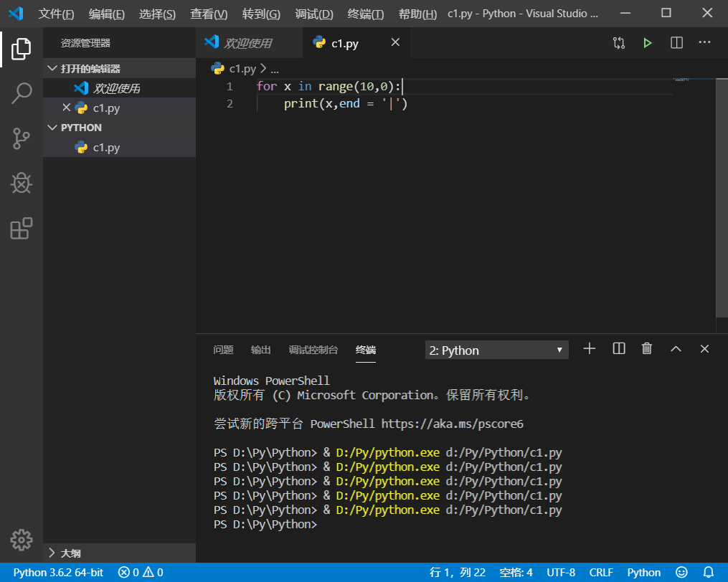Create a new terminal with plus icon
This screenshot has width=728, height=582.
[590, 349]
